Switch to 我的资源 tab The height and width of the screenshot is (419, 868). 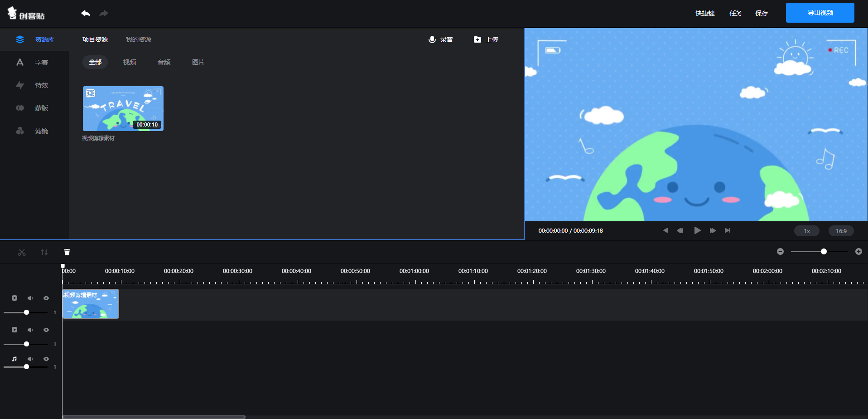click(139, 39)
